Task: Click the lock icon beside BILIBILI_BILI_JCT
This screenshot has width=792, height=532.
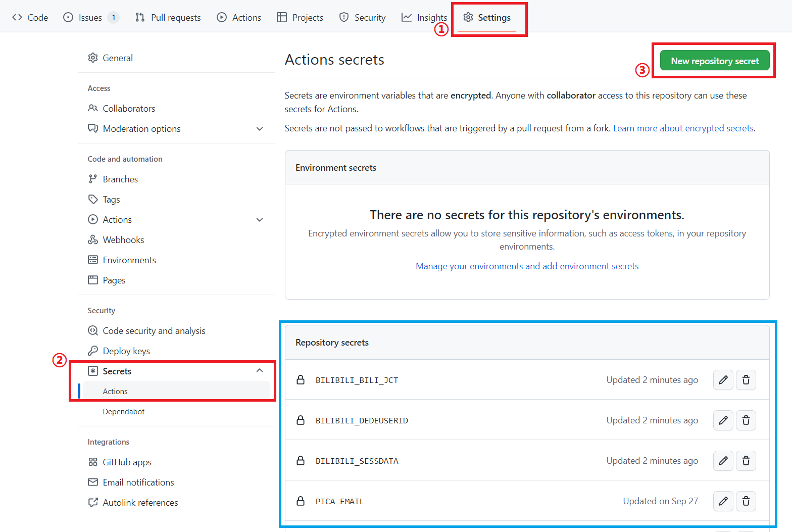Action: click(x=301, y=380)
